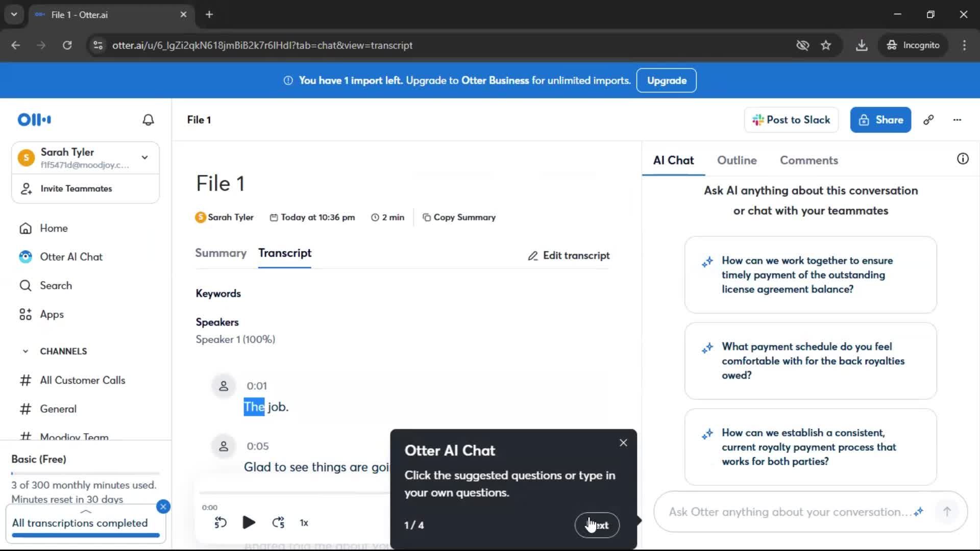
Task: Click Sarah Tyler author name under title
Action: tap(231, 217)
